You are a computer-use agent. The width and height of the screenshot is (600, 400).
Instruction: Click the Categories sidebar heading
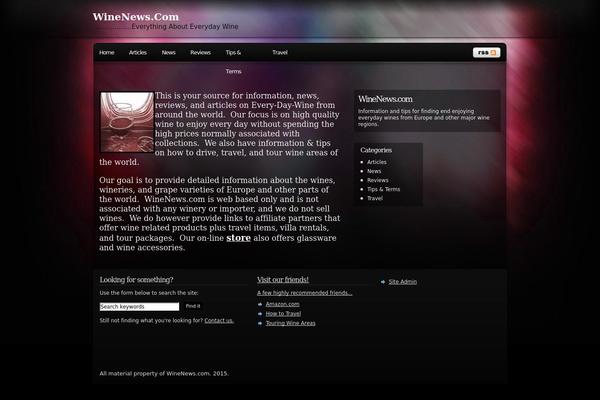(x=376, y=150)
